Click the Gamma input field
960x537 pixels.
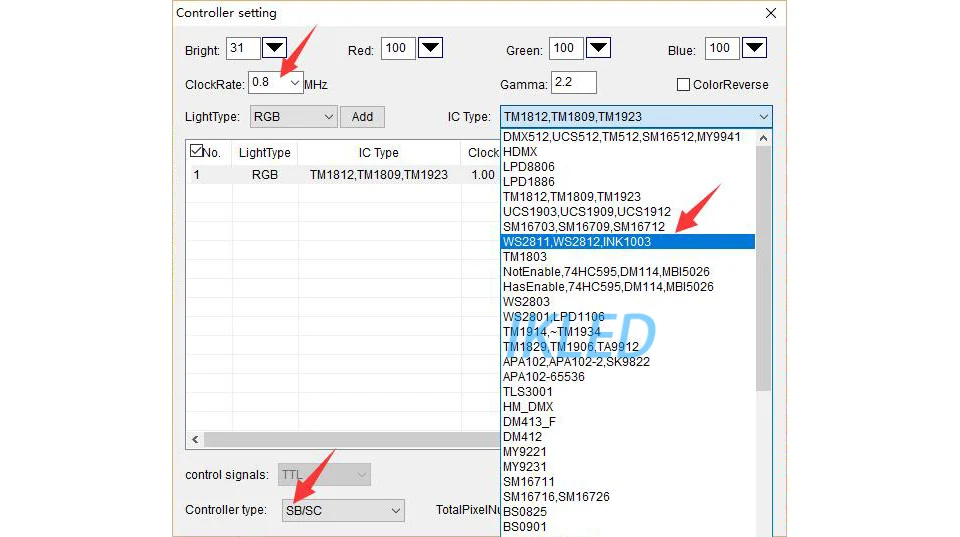[574, 82]
